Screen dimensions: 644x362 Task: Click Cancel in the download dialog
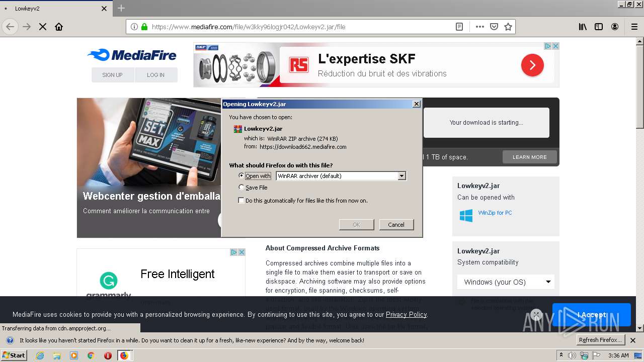click(396, 225)
